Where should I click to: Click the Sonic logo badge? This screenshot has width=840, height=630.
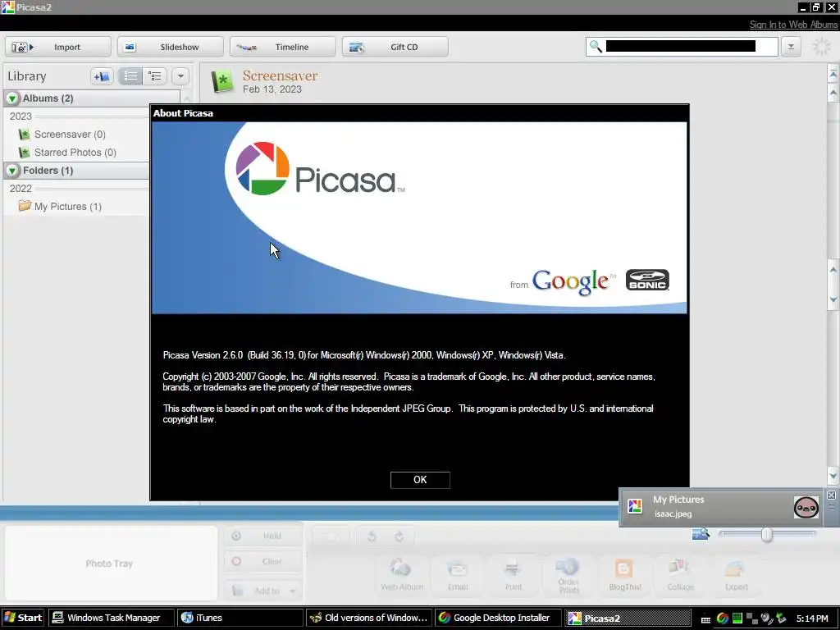[x=647, y=280]
